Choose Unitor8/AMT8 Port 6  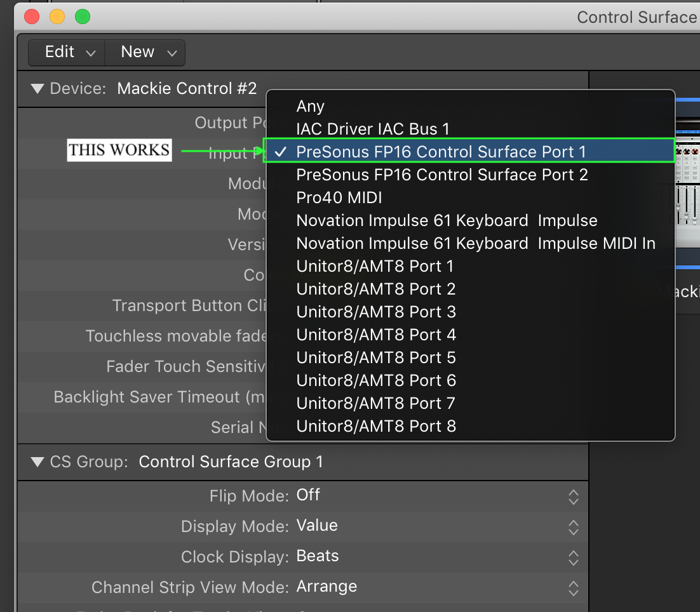pyautogui.click(x=470, y=380)
